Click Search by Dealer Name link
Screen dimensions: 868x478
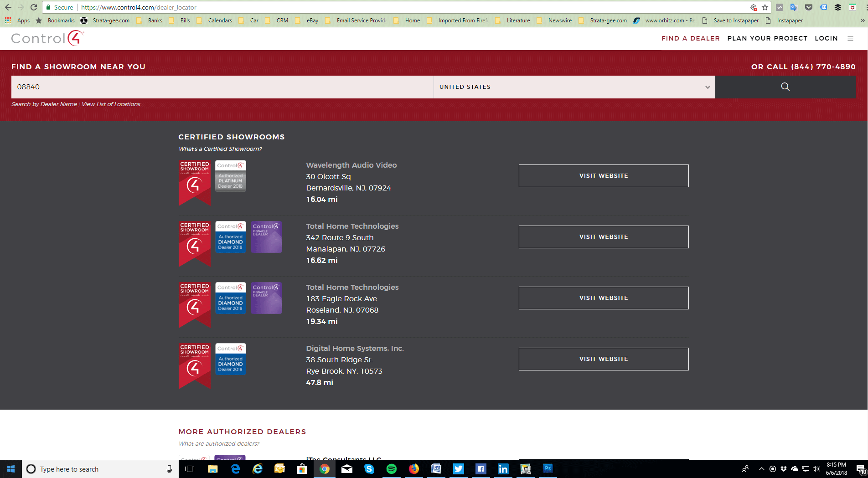point(44,104)
